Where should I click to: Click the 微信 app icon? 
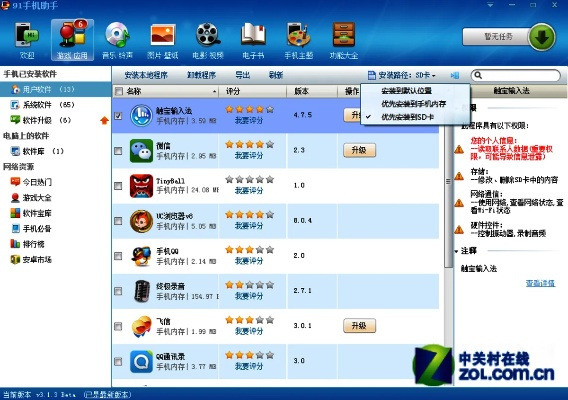(141, 150)
